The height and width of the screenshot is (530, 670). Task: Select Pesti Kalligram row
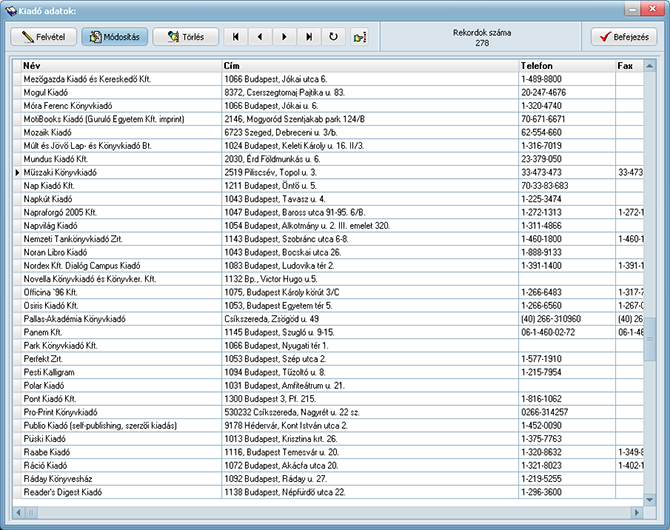pos(328,372)
